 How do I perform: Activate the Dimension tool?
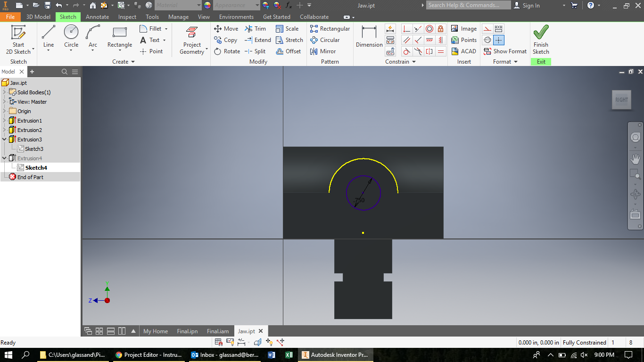click(369, 37)
